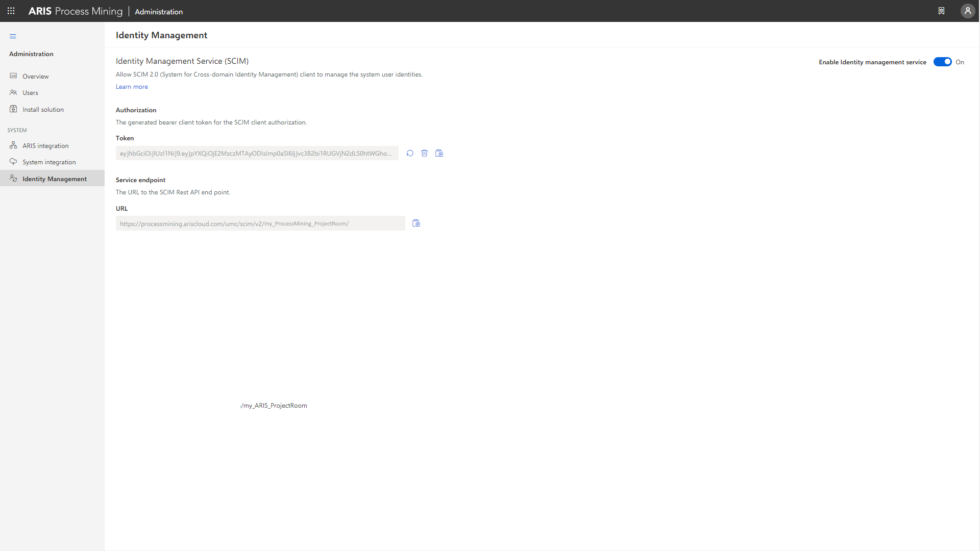Focus the URL endpoint field
Screen dimensions: 980x551
[x=260, y=223]
